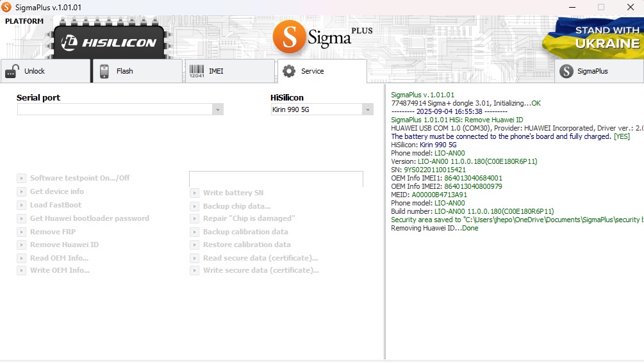
Task: Click Remove Huawei ID button
Action: pos(58,245)
